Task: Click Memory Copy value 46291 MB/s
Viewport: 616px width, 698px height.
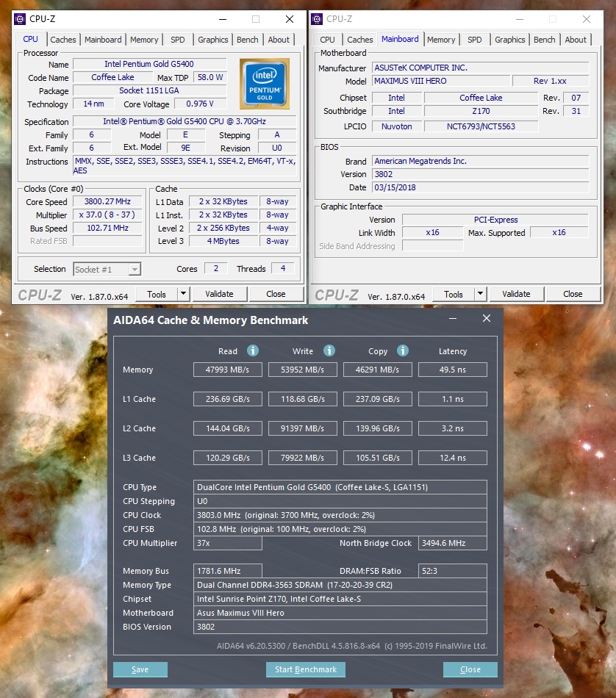Action: point(378,370)
